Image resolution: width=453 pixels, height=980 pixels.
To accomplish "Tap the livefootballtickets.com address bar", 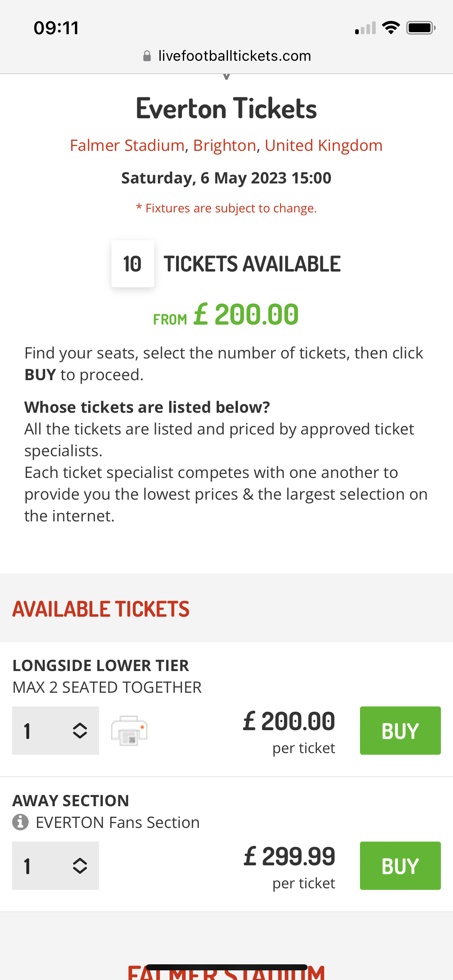I will (227, 56).
